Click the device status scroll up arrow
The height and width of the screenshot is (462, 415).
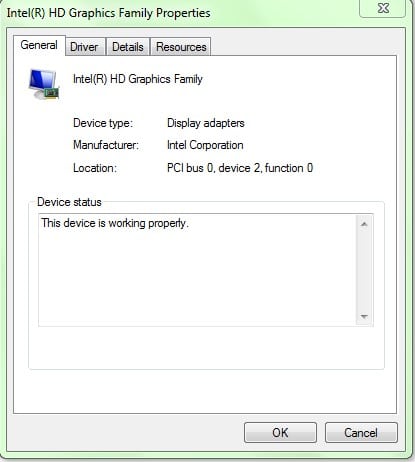coord(364,224)
